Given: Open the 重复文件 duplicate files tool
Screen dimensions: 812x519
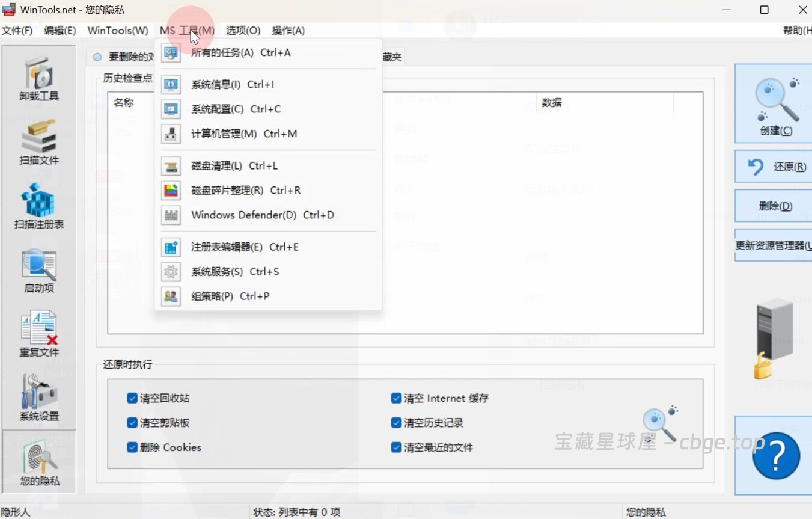Looking at the screenshot, I should pyautogui.click(x=39, y=335).
